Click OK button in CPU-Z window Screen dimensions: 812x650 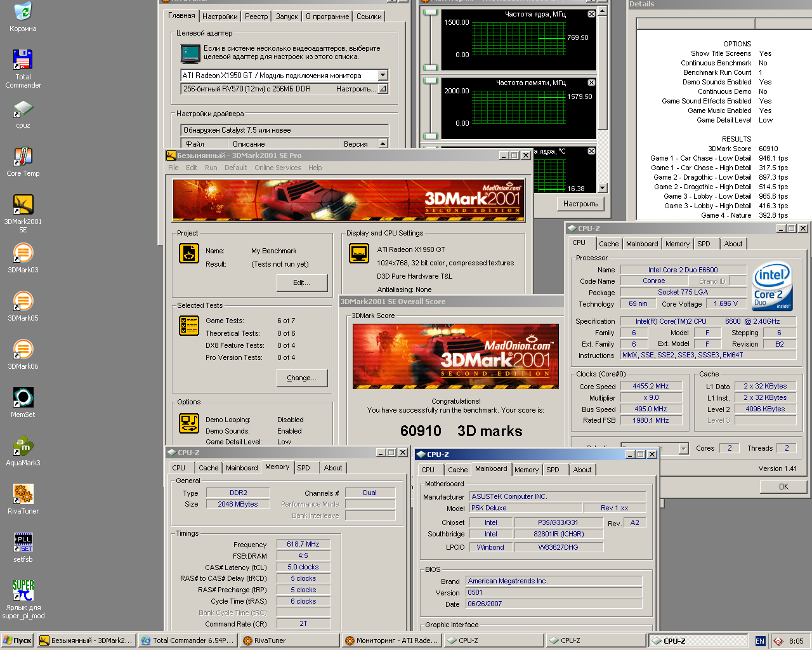[783, 487]
